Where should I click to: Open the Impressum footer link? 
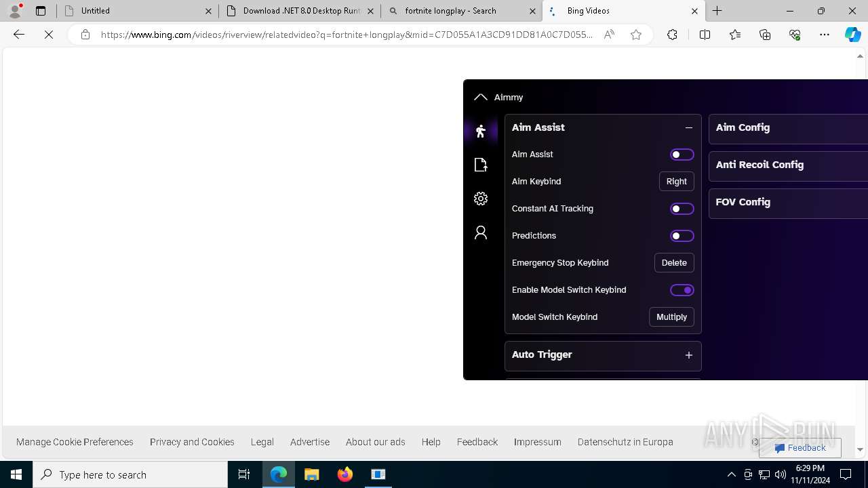click(x=538, y=442)
